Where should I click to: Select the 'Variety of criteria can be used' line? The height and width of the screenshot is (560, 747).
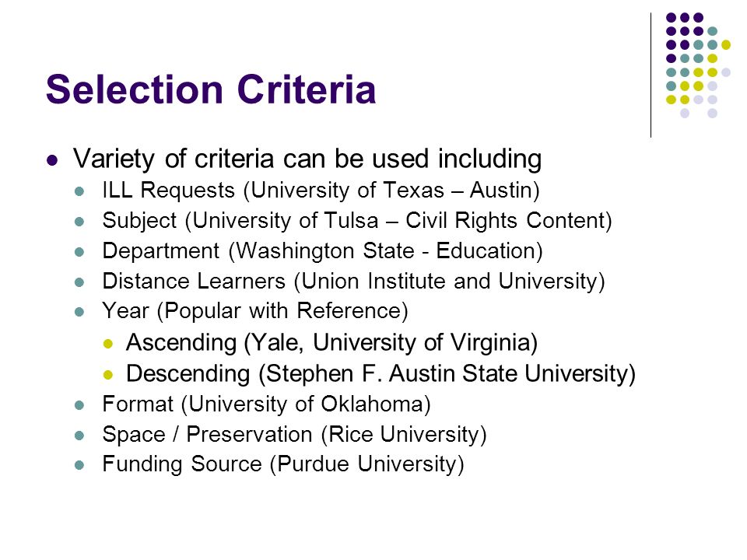(x=307, y=159)
